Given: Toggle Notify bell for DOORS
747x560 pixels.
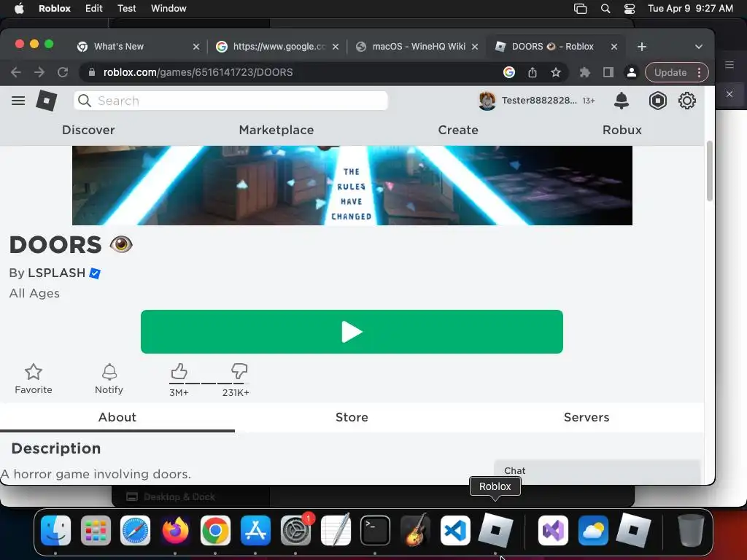Looking at the screenshot, I should (109, 372).
